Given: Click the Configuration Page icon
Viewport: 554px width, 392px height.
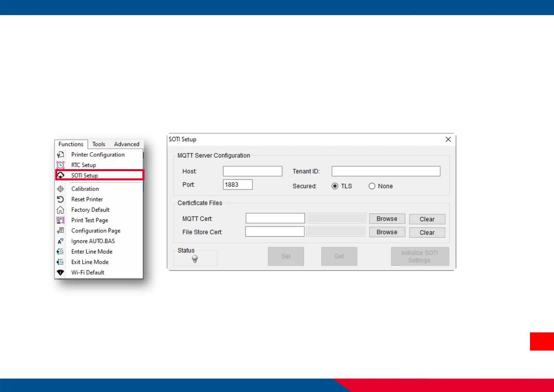Looking at the screenshot, I should (61, 231).
